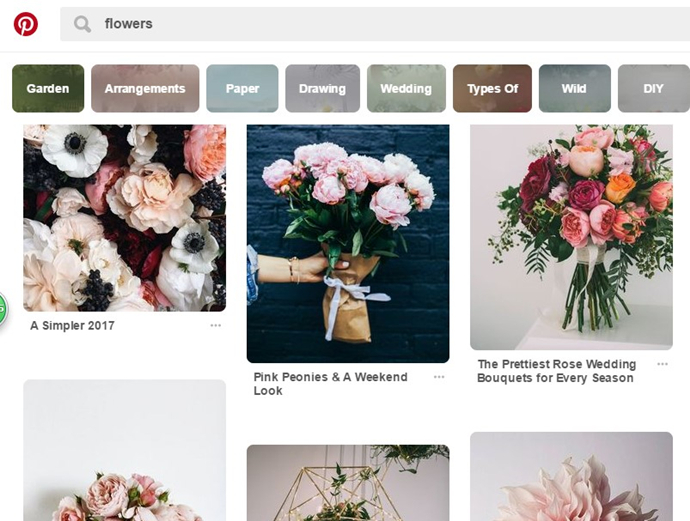The image size is (690, 521).
Task: Select the Arrangements filter chip
Action: coord(145,89)
